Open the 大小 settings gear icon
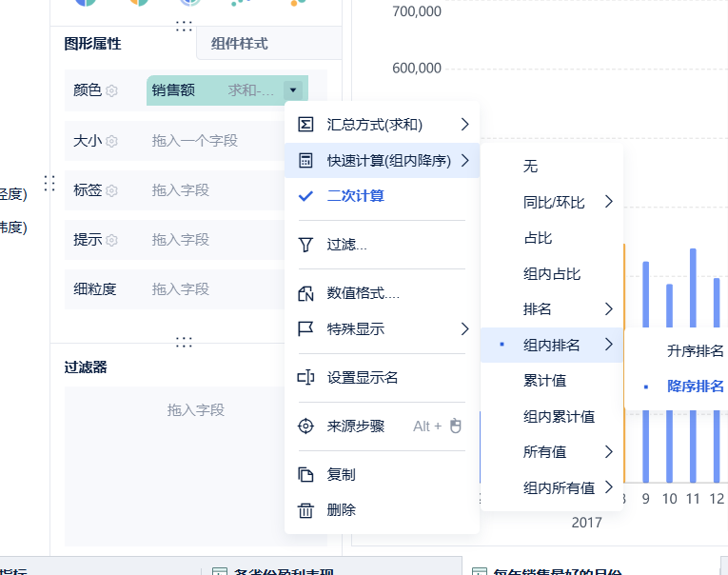This screenshot has height=575, width=728. pyautogui.click(x=111, y=141)
